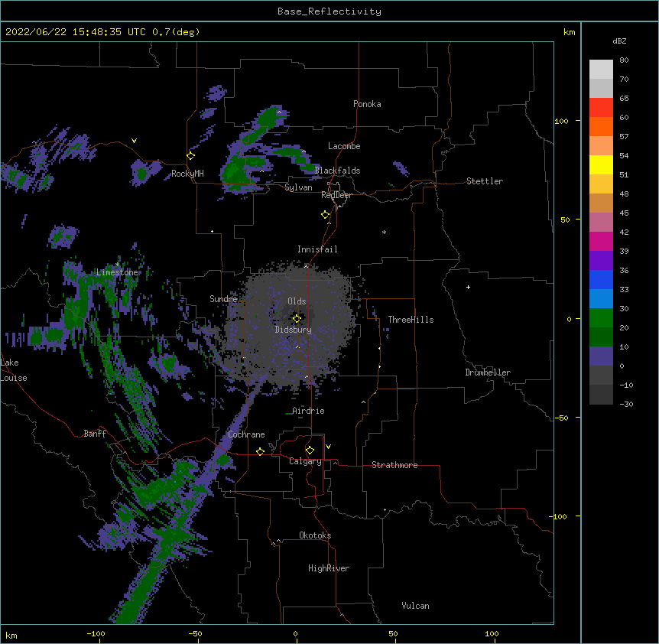Click the 0.7(deg) elevation angle text
The width and height of the screenshot is (659, 644).
point(176,32)
